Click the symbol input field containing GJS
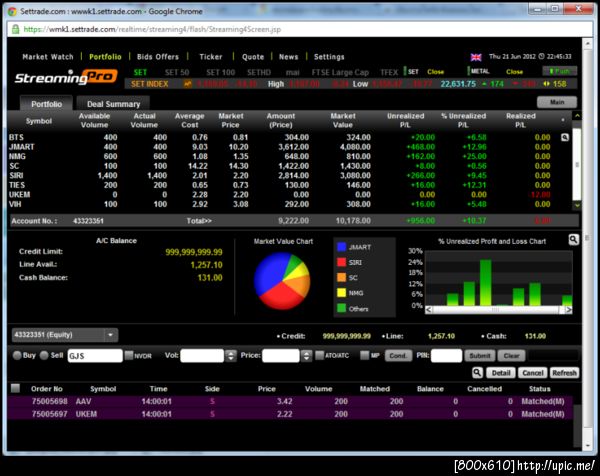This screenshot has height=476, width=600. coord(95,356)
